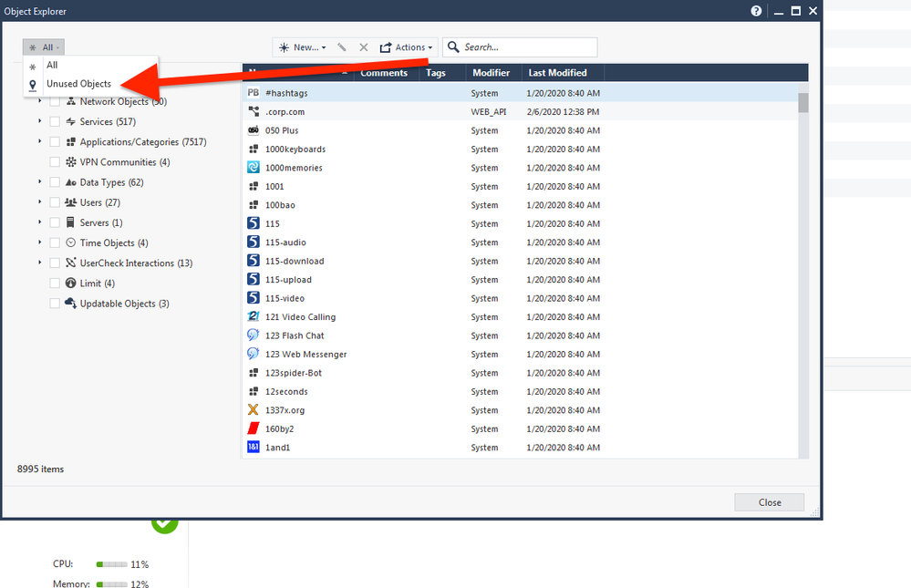Click the 121 Video Calling icon
The width and height of the screenshot is (911, 588).
click(254, 317)
